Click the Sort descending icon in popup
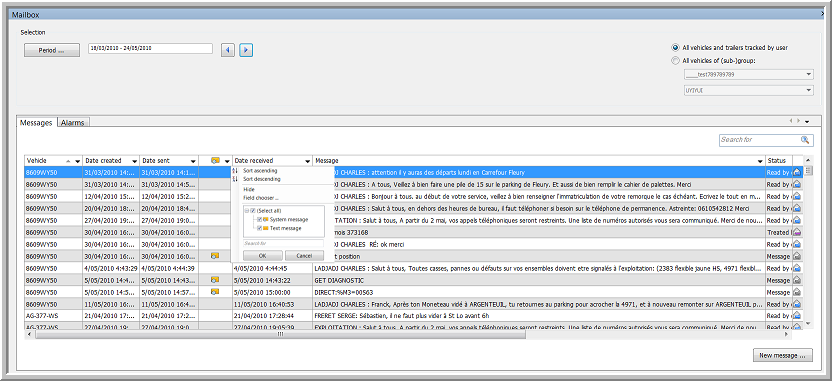The width and height of the screenshot is (832, 381). tap(235, 179)
